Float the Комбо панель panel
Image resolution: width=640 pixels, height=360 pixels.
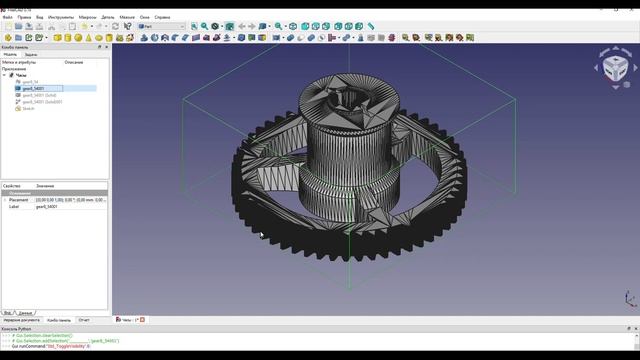pos(99,47)
